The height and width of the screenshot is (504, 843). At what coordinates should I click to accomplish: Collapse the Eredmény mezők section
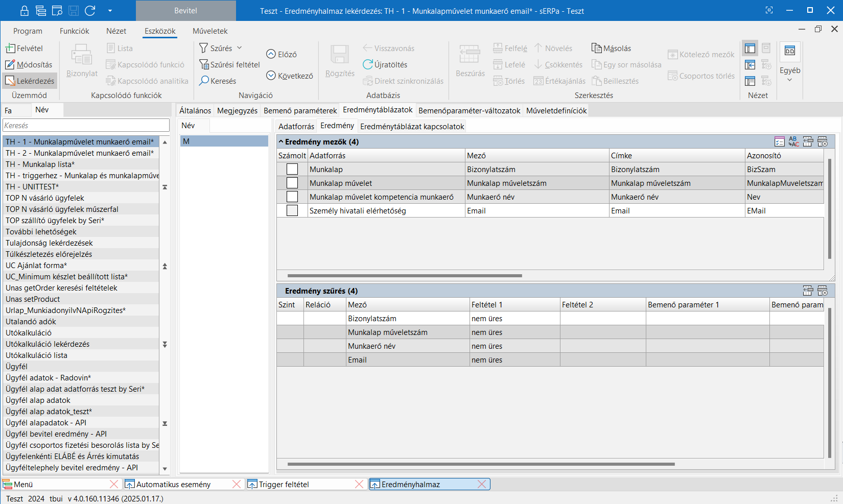pyautogui.click(x=280, y=142)
